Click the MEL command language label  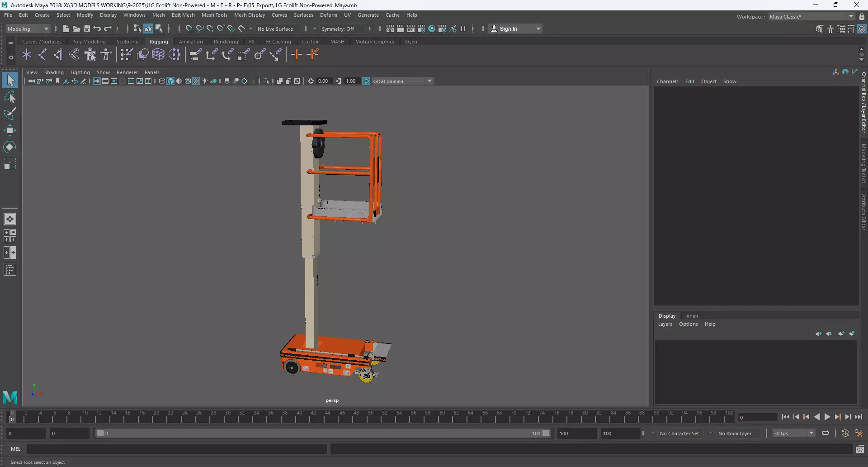tap(16, 449)
